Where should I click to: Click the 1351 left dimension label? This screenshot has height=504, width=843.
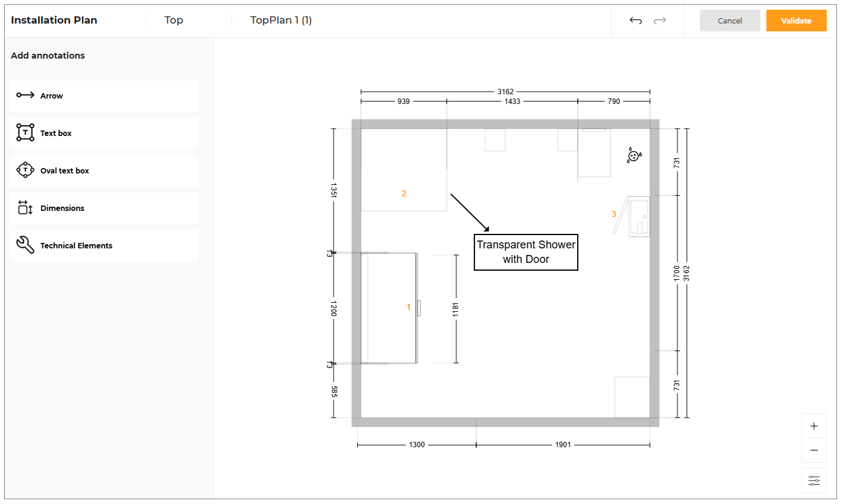click(334, 190)
